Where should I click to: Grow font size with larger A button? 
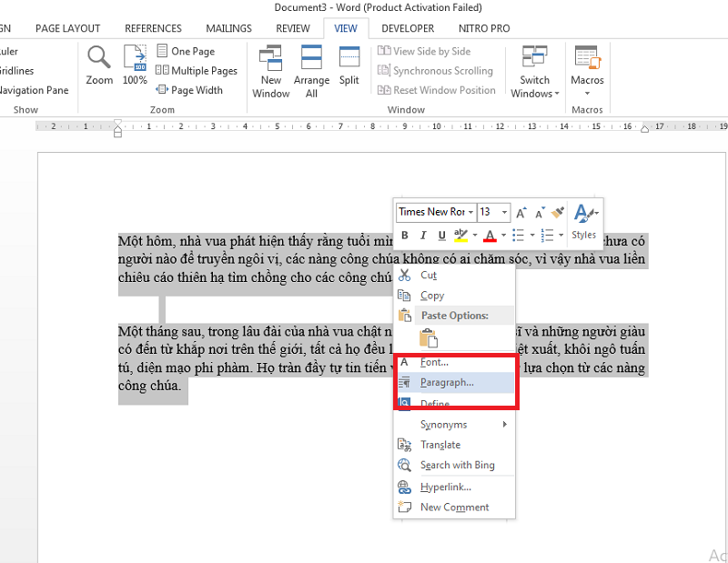(521, 213)
